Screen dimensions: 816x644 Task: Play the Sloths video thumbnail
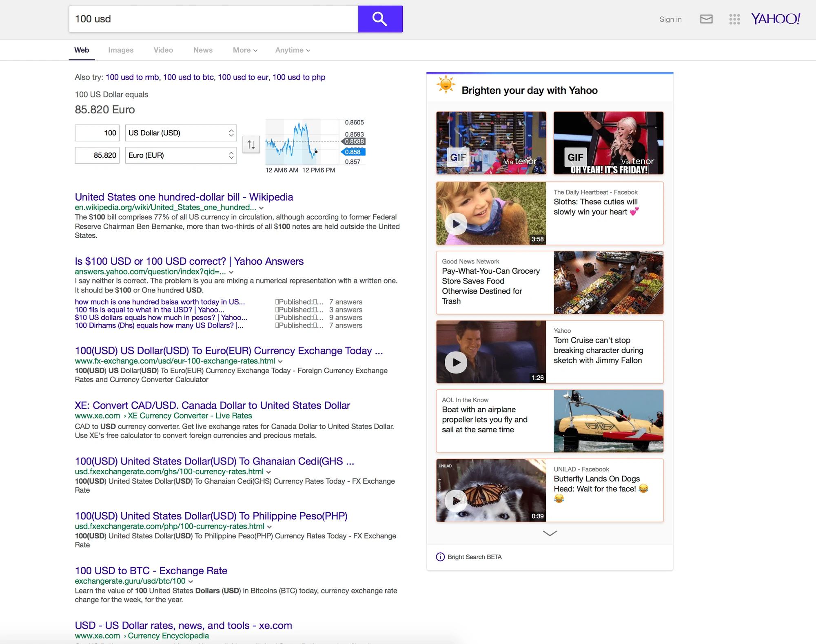click(x=491, y=213)
